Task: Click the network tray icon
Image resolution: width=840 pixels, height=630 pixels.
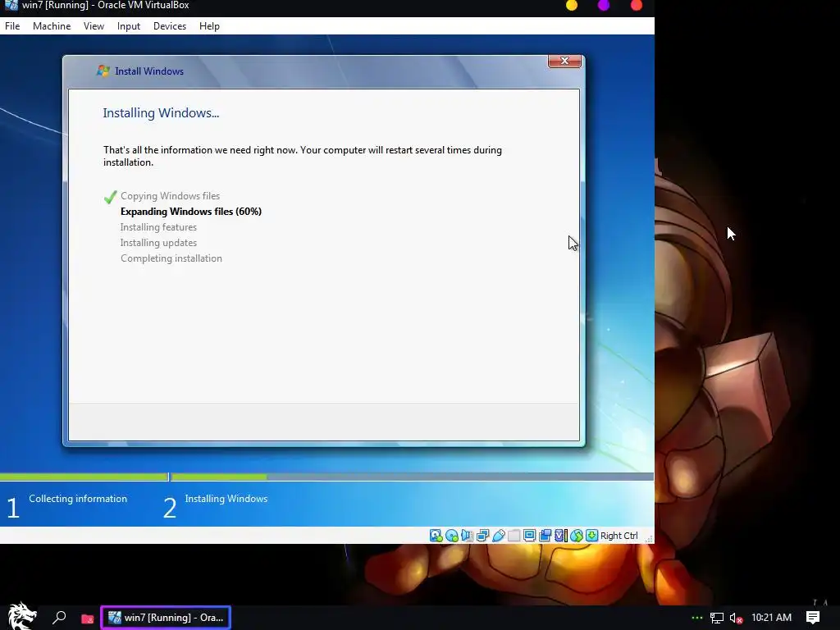Action: (x=717, y=619)
